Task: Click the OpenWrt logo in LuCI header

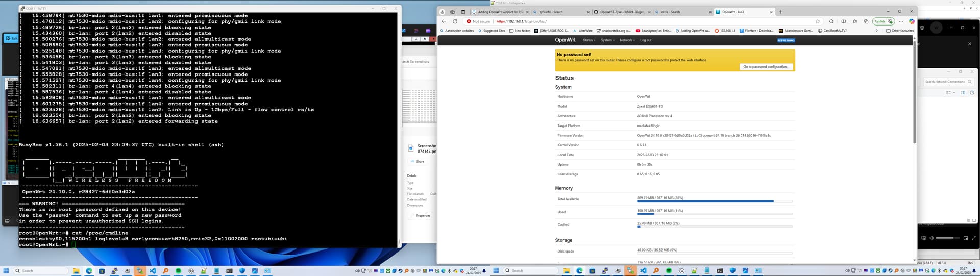Action: click(x=565, y=40)
